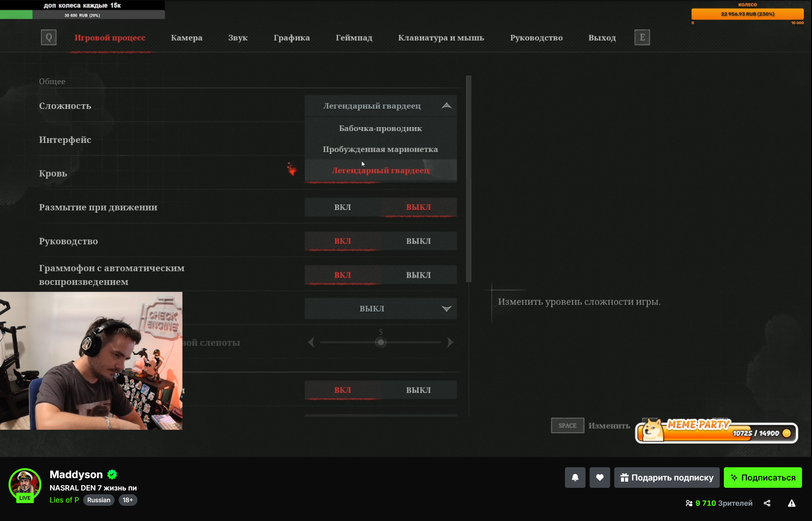Click the Подарить подписку button
The height and width of the screenshot is (521, 812).
(x=667, y=477)
